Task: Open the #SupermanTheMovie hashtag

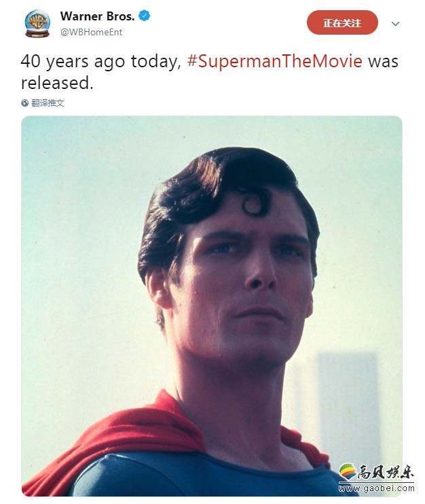Action: coord(275,61)
